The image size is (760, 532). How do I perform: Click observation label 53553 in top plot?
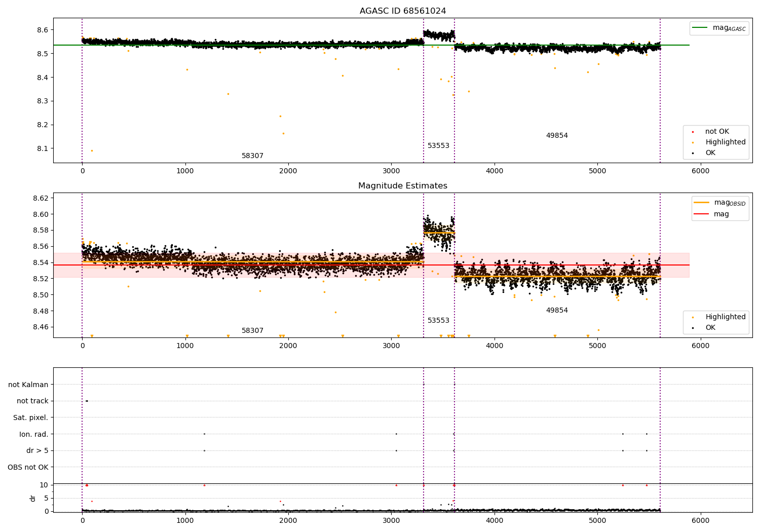(x=438, y=146)
